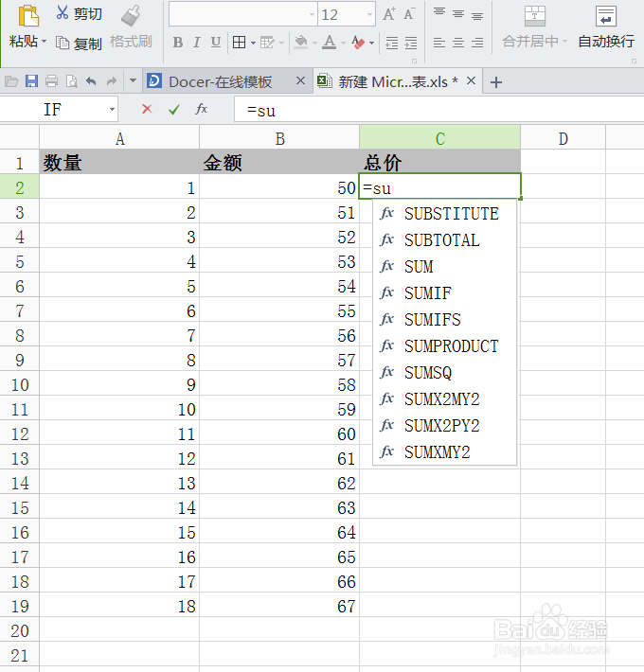Open the quick access toolbar customize arrow

coord(133,80)
